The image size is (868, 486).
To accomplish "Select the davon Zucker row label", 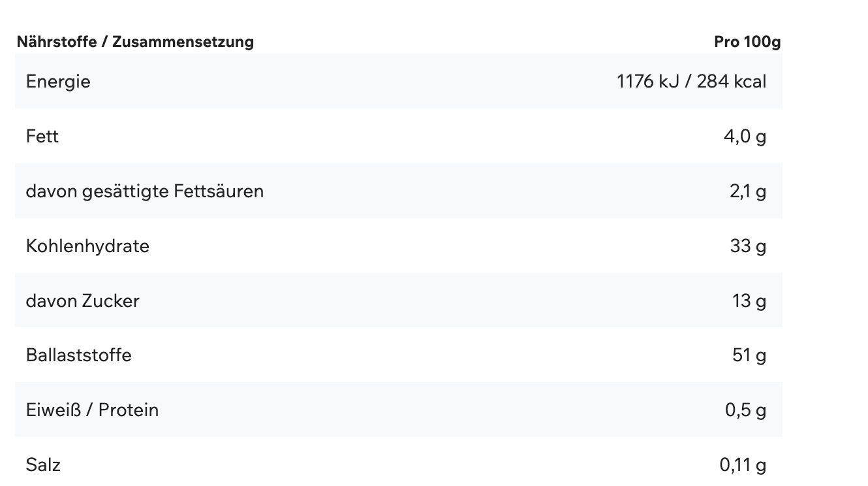I will 83,300.
